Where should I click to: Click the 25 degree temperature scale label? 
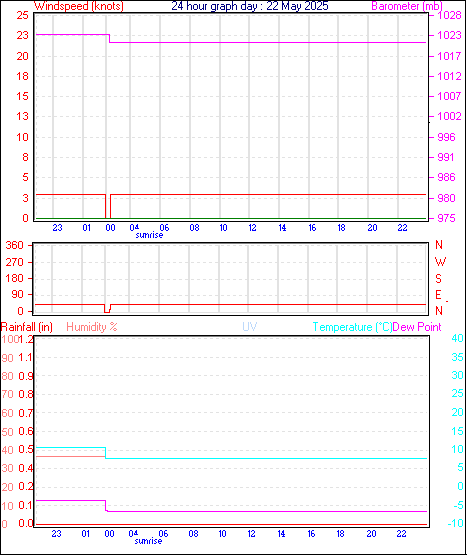click(457, 393)
